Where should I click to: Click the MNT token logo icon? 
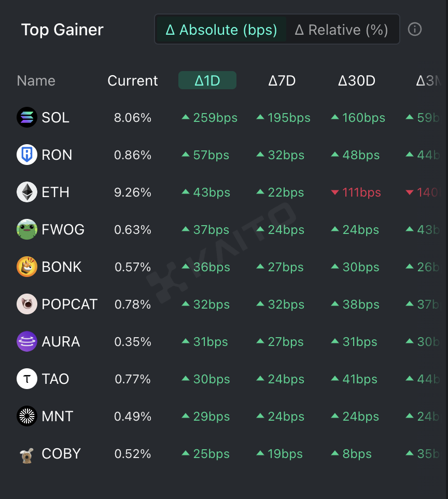point(27,417)
